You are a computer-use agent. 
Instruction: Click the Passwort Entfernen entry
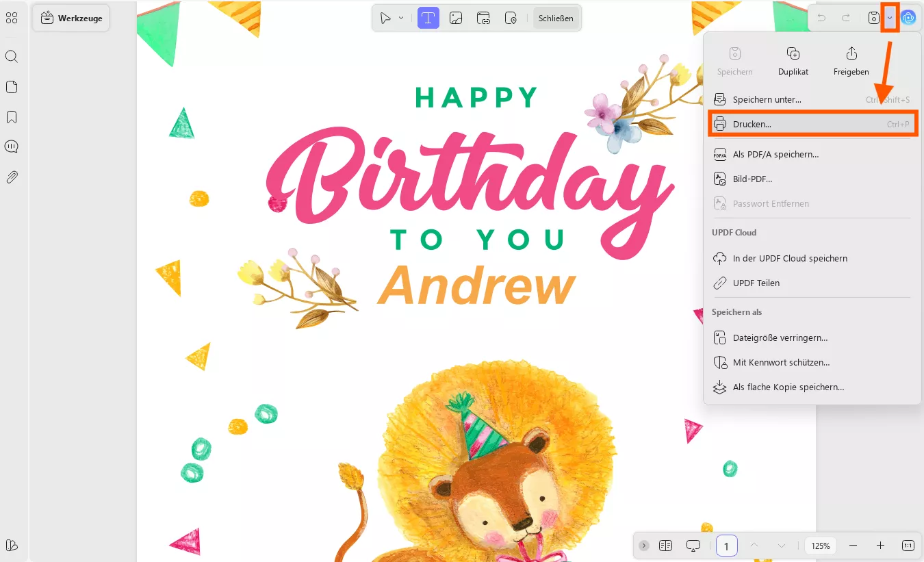point(812,204)
